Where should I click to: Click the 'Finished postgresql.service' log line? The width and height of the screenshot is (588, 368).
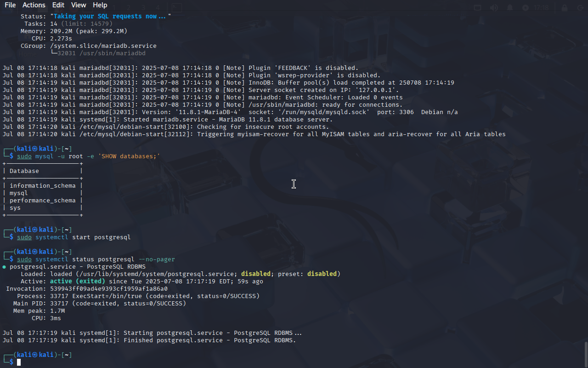[149, 340]
